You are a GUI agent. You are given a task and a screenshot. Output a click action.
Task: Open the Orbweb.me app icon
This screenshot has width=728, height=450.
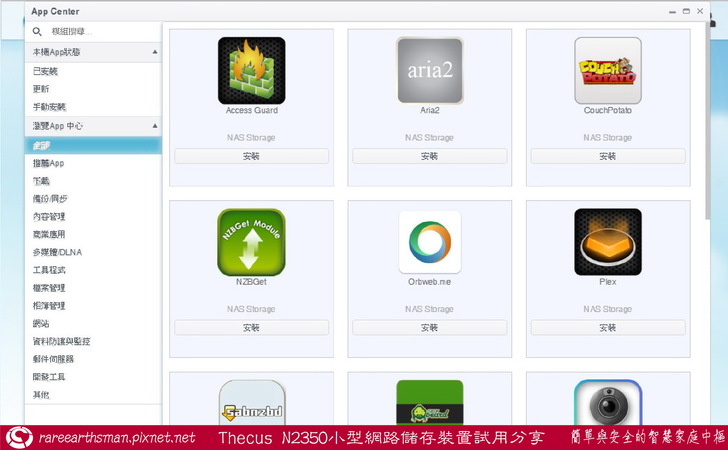(430, 242)
